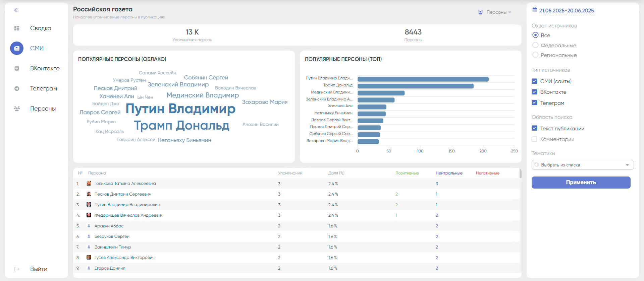Viewport: 644px width, 281px height.
Task: Expand the Выбрать из списка dropdown
Action: coord(582,165)
